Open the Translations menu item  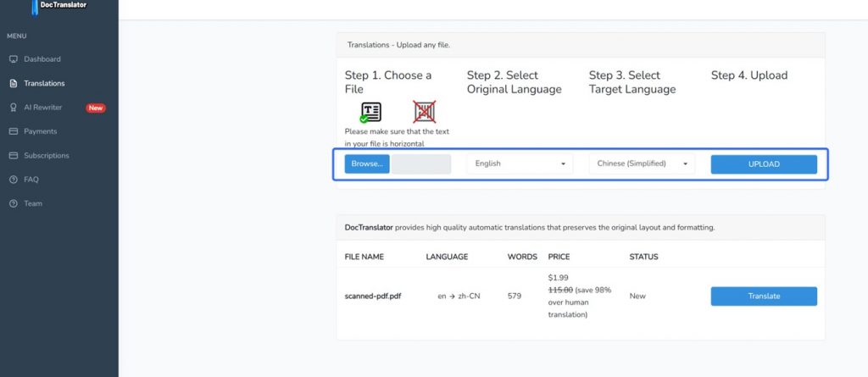coord(44,84)
